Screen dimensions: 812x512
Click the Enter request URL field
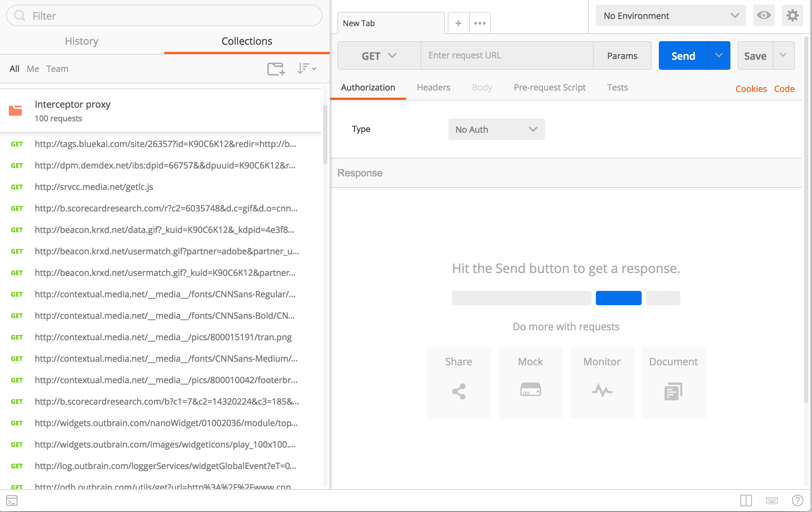[x=507, y=55]
